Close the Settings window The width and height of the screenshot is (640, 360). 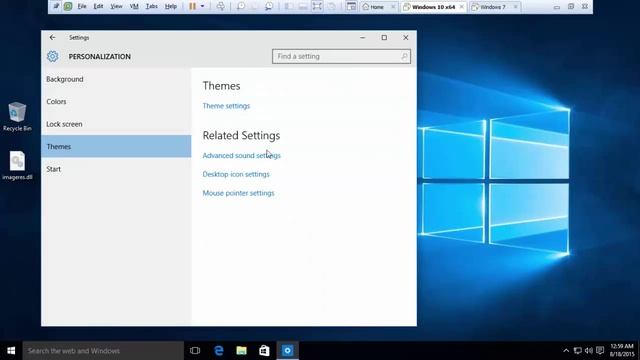(x=406, y=37)
